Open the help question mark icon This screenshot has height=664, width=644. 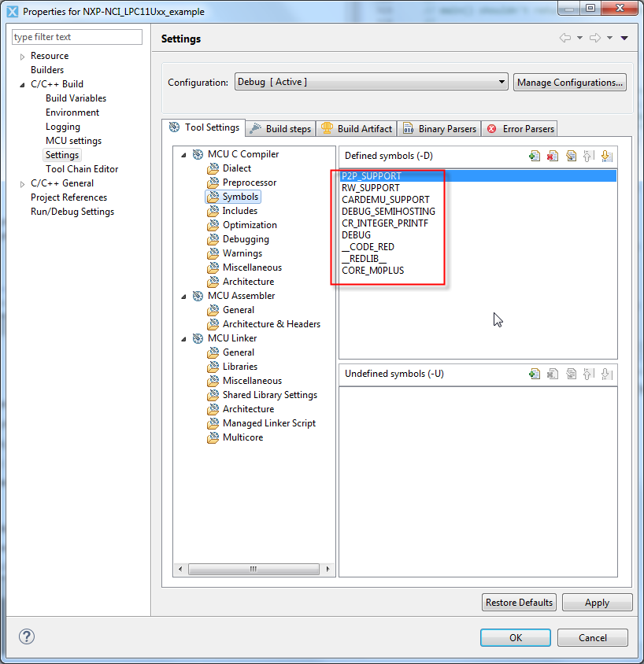pos(27,636)
